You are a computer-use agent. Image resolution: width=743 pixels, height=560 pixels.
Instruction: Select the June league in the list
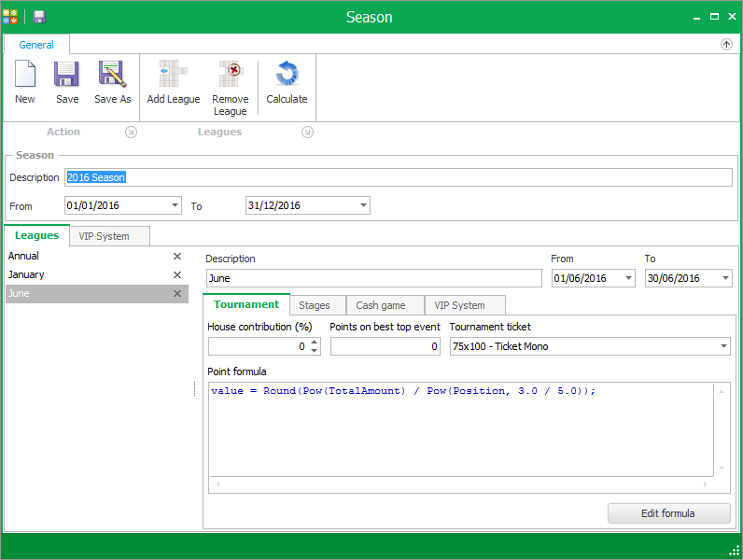click(x=97, y=294)
